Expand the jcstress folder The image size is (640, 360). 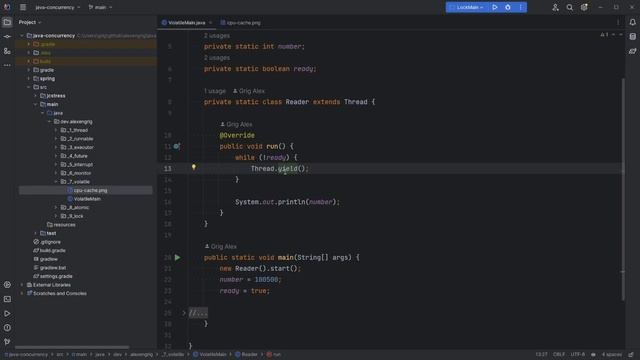tap(36, 96)
